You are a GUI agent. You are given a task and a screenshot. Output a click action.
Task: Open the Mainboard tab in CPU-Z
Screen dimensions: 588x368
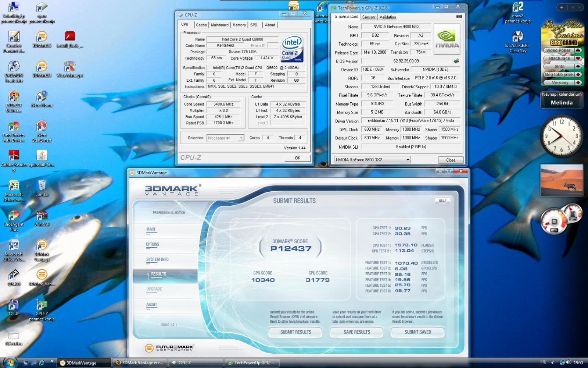pos(220,25)
